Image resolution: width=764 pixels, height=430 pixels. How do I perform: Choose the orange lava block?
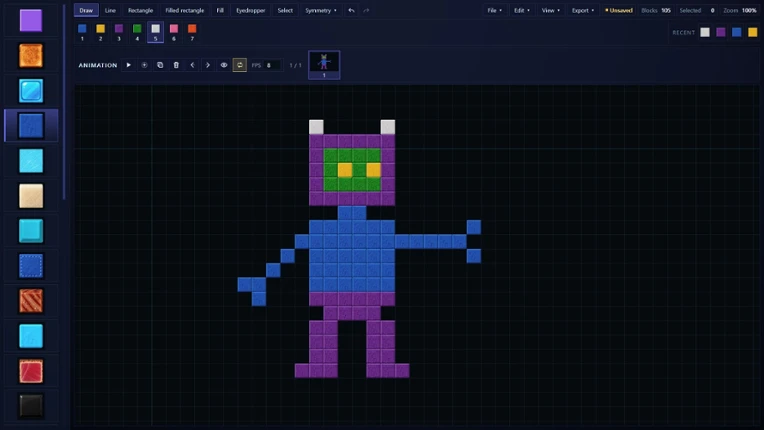click(x=31, y=56)
